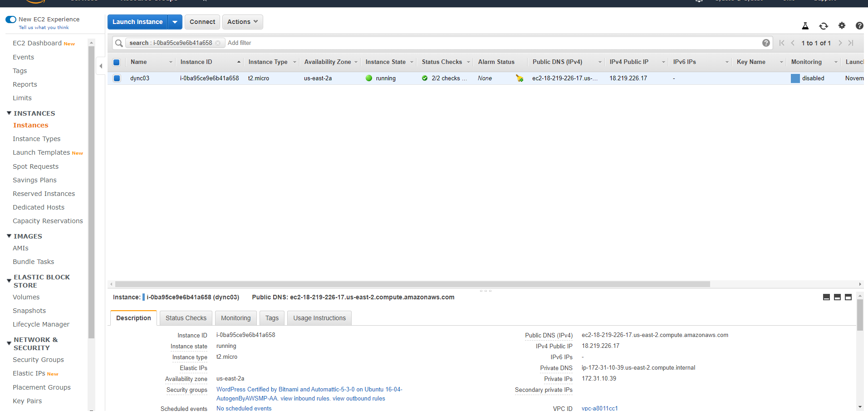This screenshot has height=415, width=868.
Task: Maximize the details pane layout icon
Action: click(848, 297)
